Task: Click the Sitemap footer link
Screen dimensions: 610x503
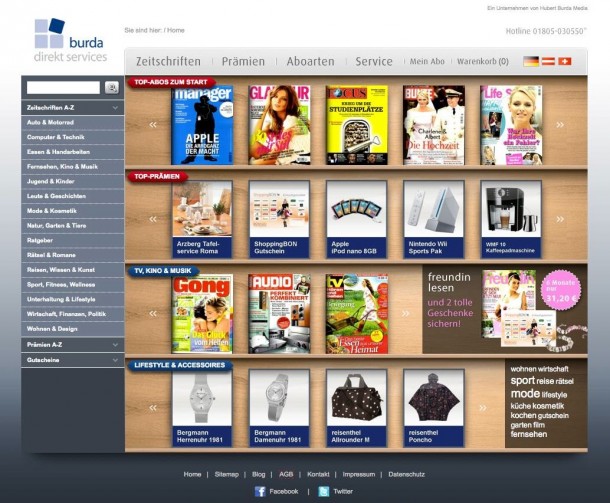Action: click(226, 475)
